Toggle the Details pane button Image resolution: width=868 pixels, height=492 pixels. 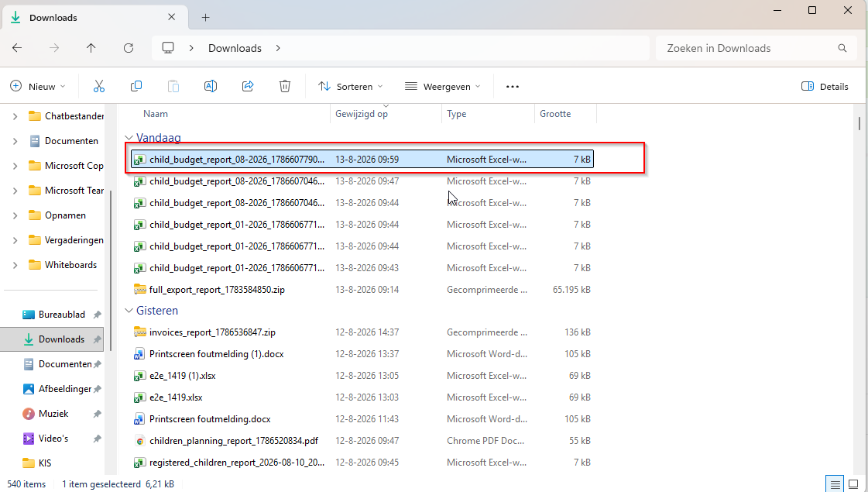[x=825, y=87]
